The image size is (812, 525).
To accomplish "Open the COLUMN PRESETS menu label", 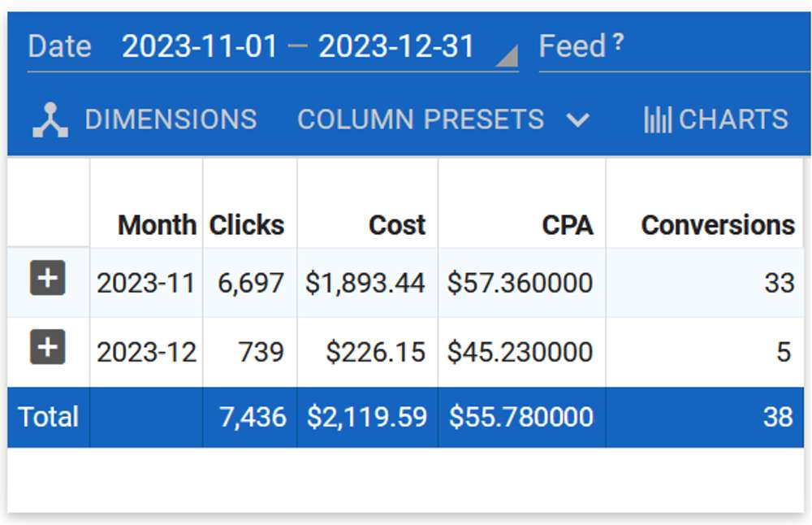I will (x=421, y=120).
